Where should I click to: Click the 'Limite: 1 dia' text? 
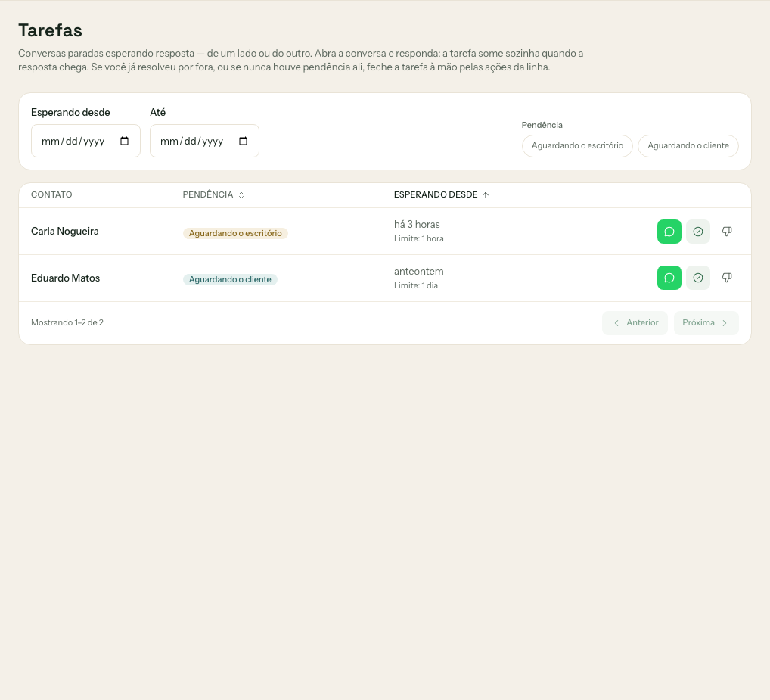point(415,285)
